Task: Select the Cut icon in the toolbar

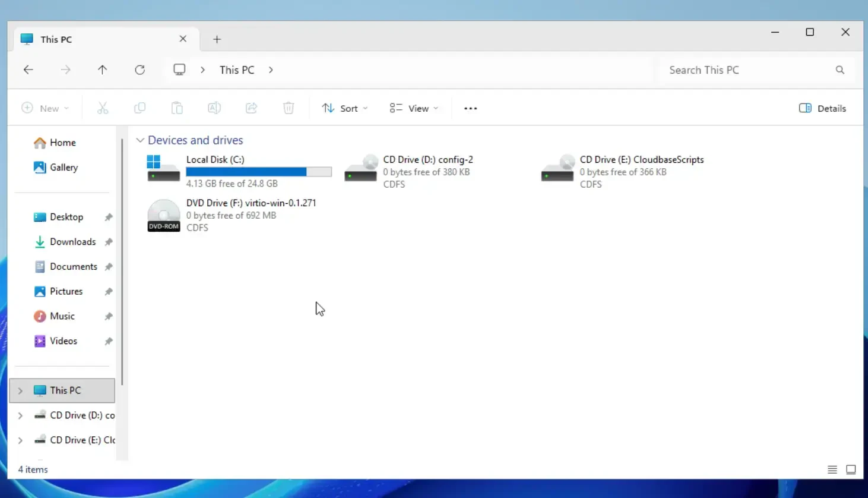Action: point(103,108)
